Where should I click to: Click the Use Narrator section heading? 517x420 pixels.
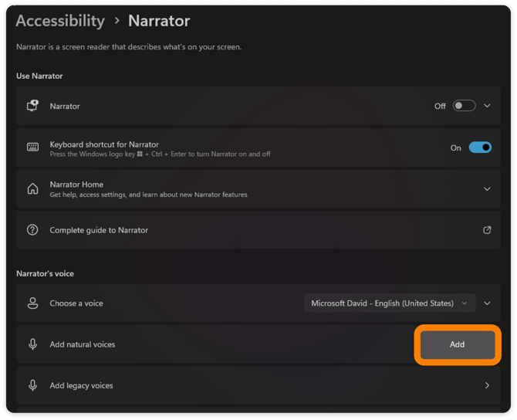(x=39, y=76)
